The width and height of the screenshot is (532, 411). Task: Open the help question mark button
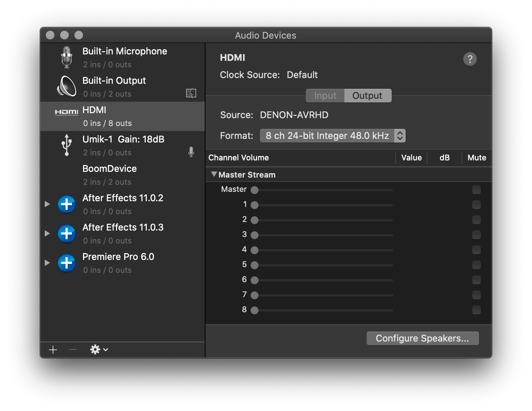click(470, 59)
